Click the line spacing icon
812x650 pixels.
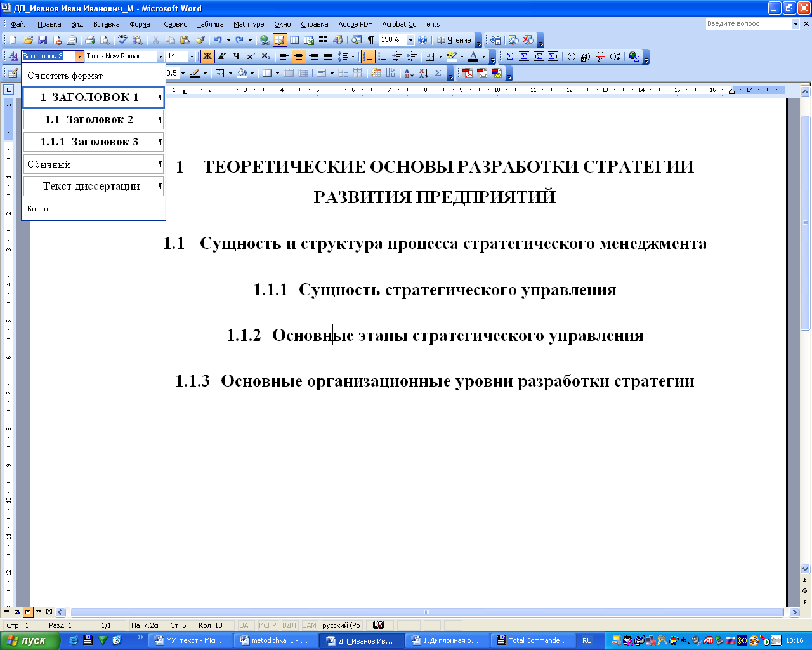click(x=343, y=56)
